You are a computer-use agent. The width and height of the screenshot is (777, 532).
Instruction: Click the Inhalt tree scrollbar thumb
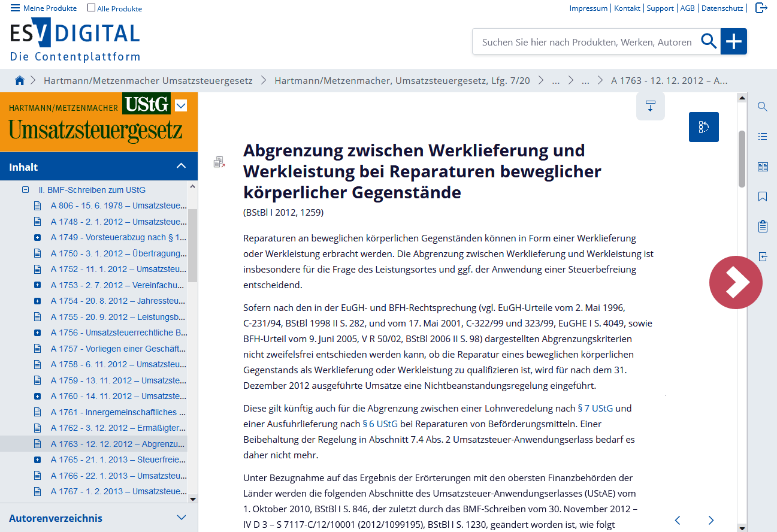click(x=192, y=246)
